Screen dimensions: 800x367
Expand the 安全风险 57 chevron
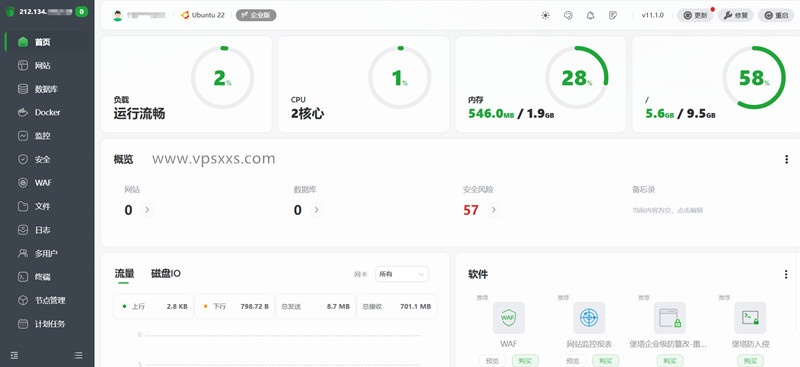pos(493,210)
